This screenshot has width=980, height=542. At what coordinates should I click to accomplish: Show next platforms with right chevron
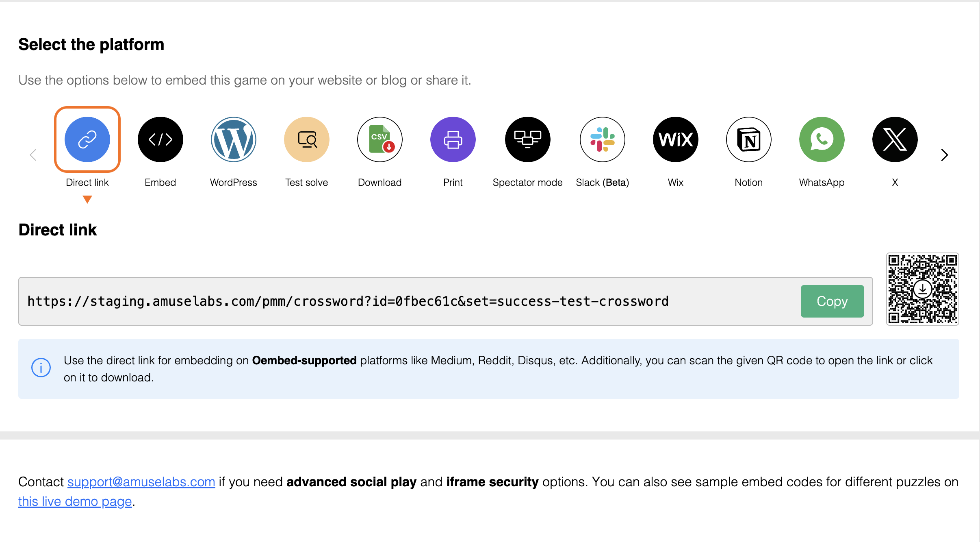(x=945, y=155)
